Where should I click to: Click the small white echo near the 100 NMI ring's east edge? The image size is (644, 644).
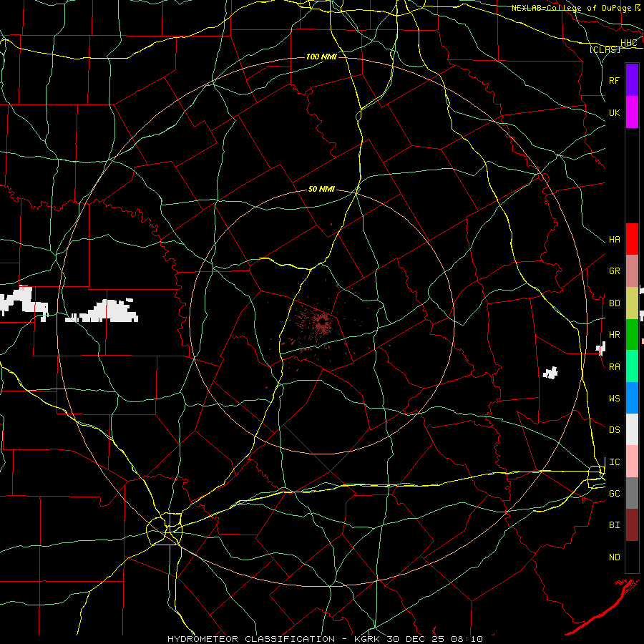550,373
